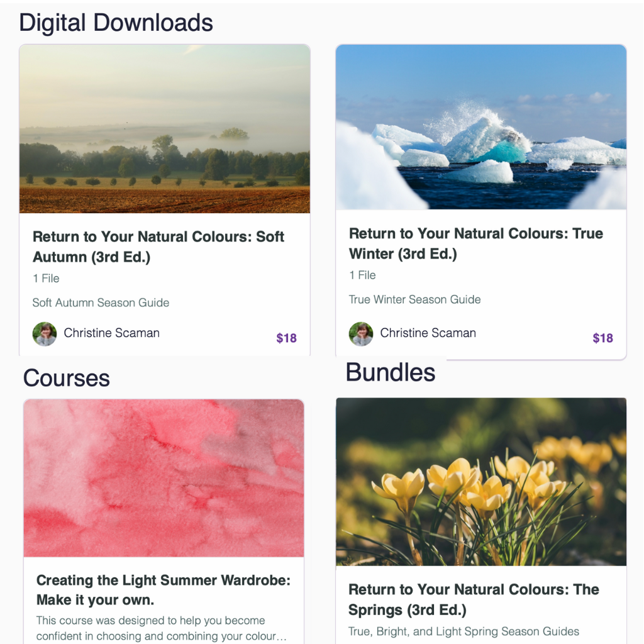Click the $18 price on Soft Autumn card
Screen dimensions: 644x644
[x=286, y=338]
